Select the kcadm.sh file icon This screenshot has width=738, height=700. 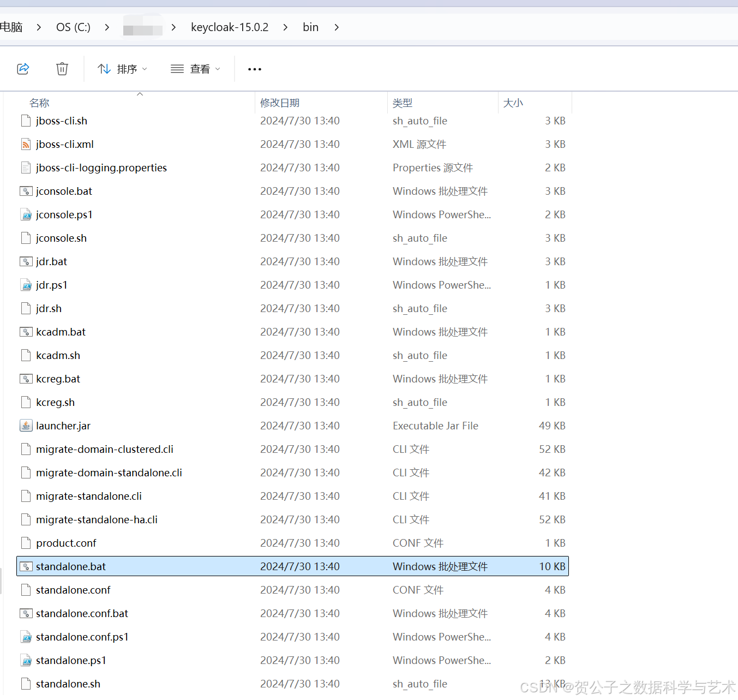(26, 355)
